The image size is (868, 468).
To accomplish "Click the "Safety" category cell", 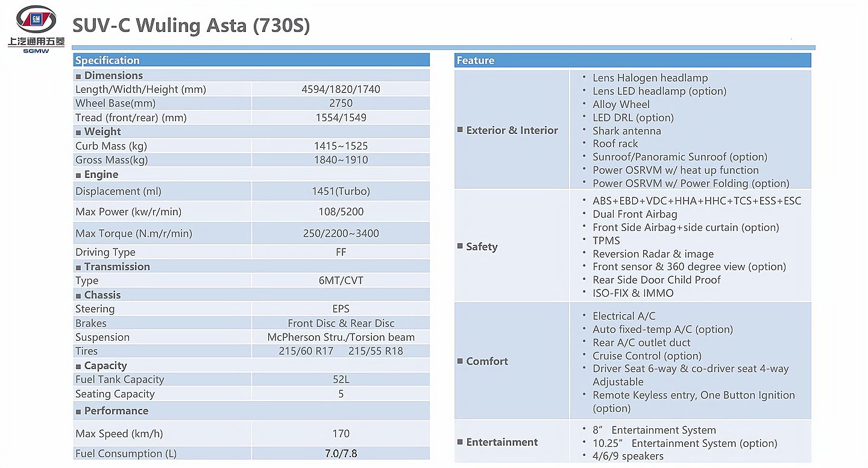I will coord(511,246).
